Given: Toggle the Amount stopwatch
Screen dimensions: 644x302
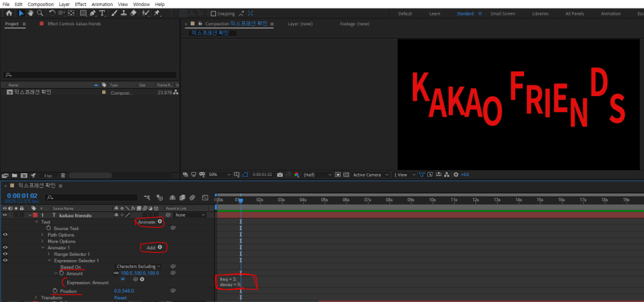Looking at the screenshot, I should (61, 273).
